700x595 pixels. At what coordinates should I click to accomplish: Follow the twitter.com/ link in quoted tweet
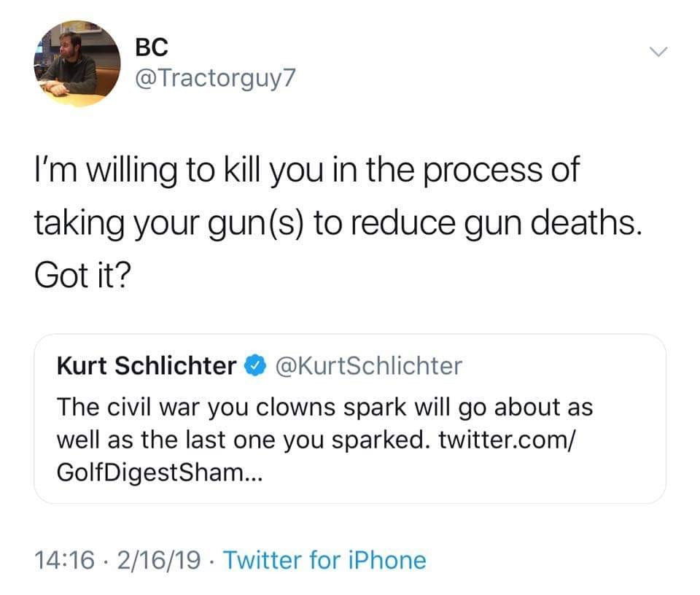tap(503, 441)
